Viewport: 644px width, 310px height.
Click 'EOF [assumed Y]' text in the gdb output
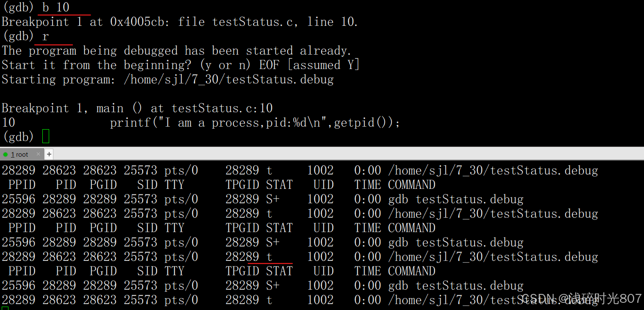pos(309,65)
